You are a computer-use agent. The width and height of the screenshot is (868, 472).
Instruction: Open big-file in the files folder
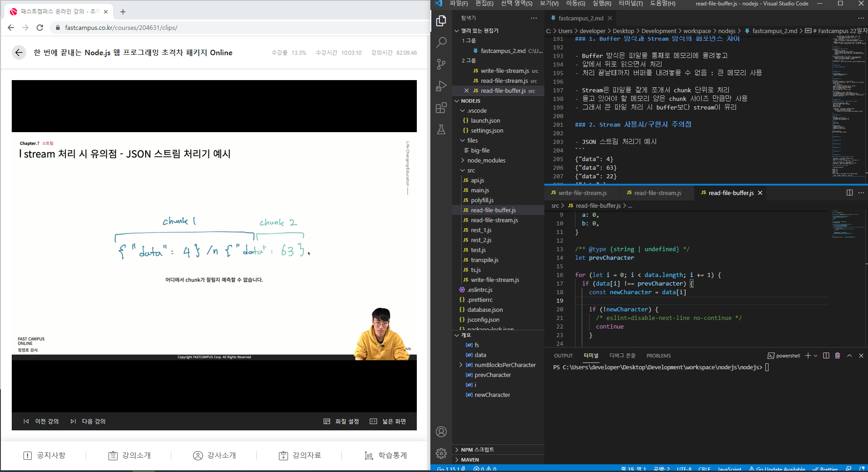coord(498,150)
